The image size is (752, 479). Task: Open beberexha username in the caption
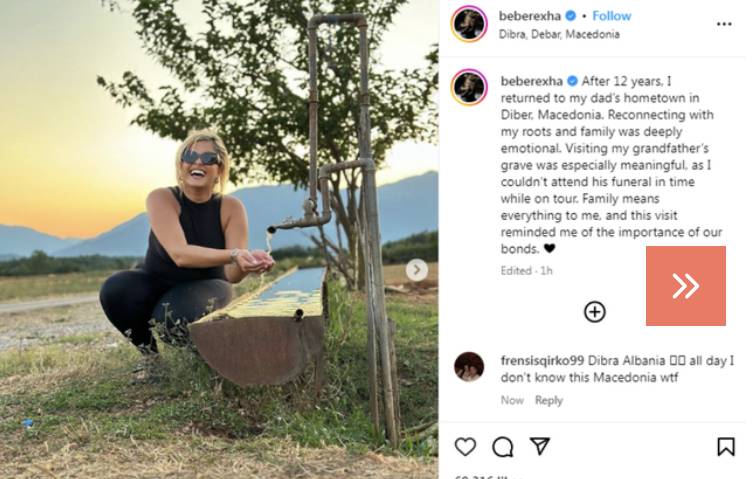point(531,81)
